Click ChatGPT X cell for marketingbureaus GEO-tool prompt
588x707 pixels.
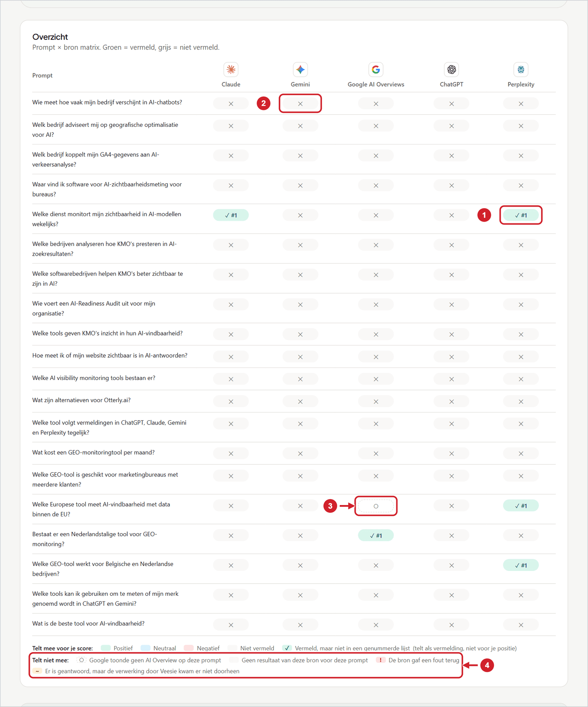pos(451,476)
